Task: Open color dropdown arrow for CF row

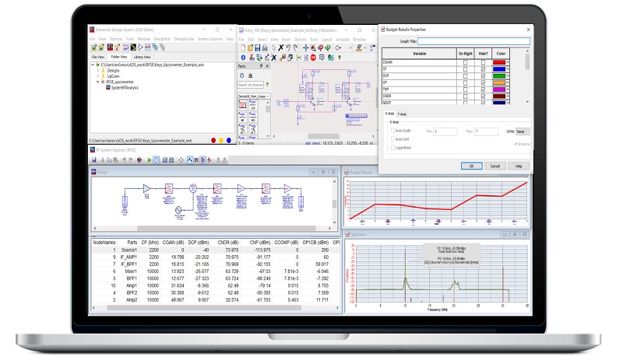Action: tap(508, 69)
